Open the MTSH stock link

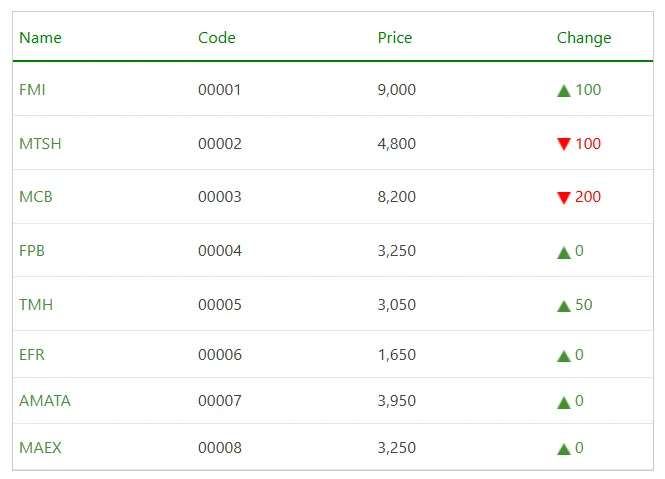(40, 144)
